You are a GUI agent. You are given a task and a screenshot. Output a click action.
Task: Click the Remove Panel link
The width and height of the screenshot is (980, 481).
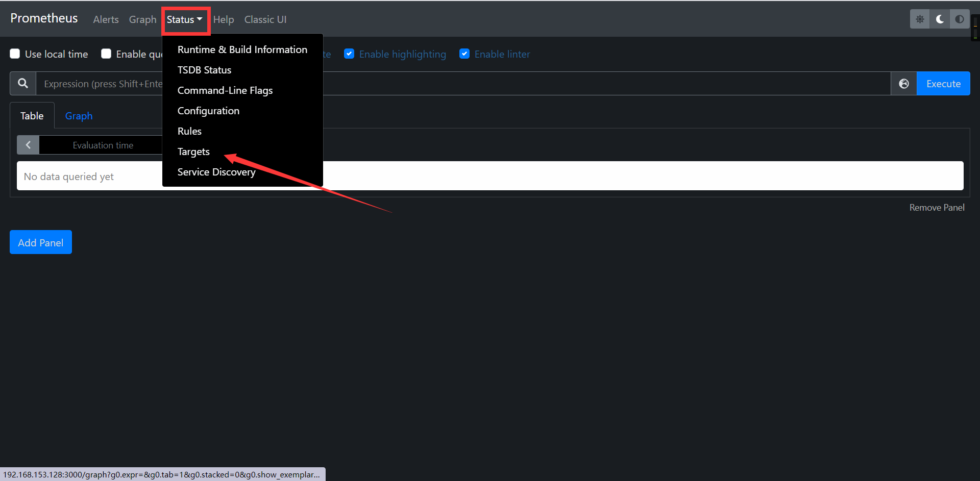click(x=937, y=208)
